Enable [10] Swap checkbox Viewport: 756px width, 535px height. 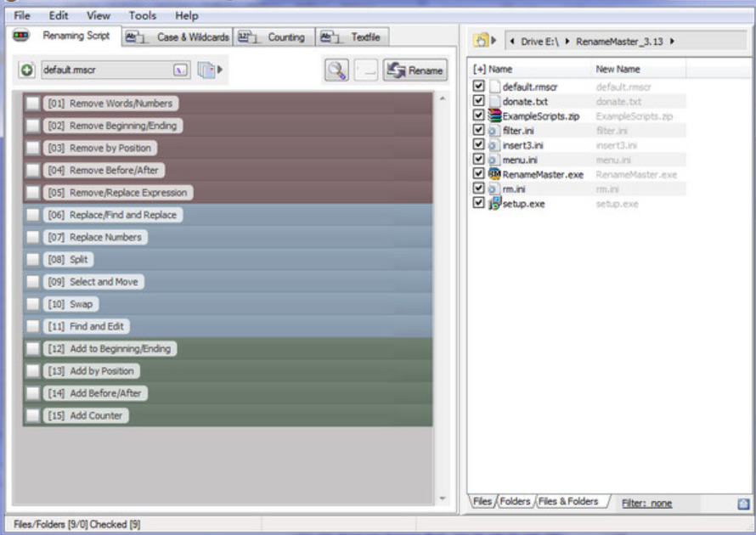click(x=33, y=304)
